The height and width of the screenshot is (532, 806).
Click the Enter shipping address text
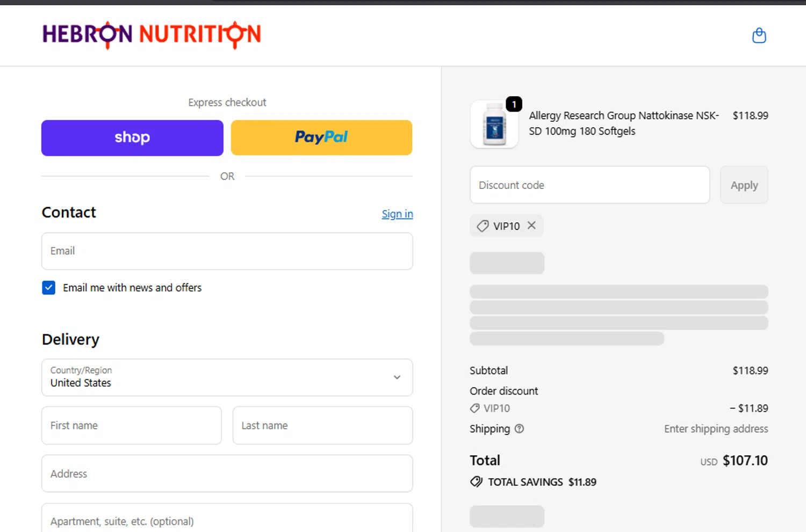[716, 428]
